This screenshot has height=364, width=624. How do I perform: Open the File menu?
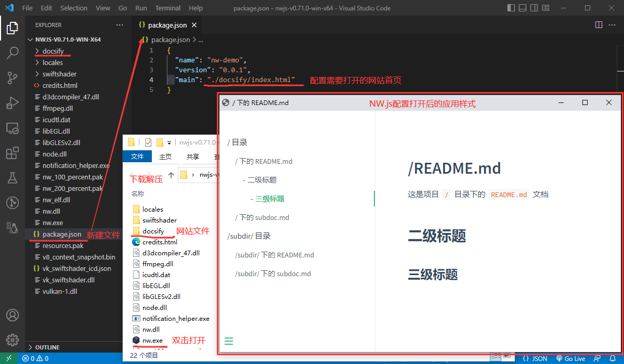click(28, 8)
